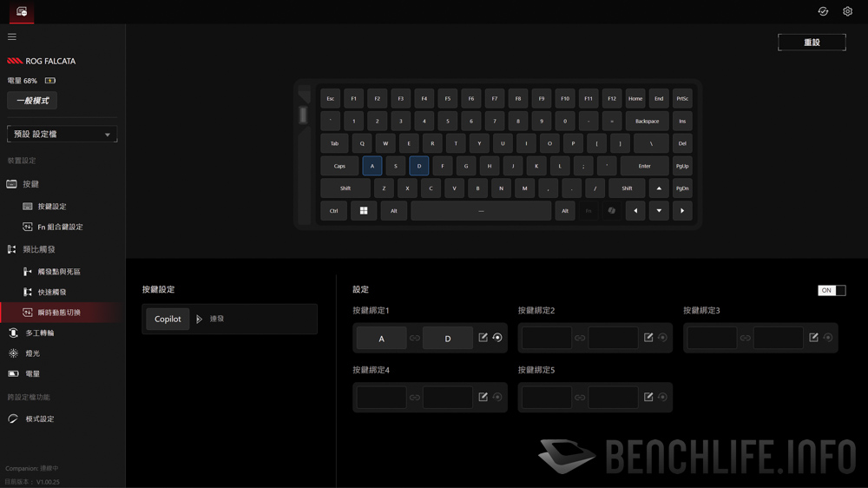Click the Windows logo key on keyboard
868x488 pixels.
(364, 210)
